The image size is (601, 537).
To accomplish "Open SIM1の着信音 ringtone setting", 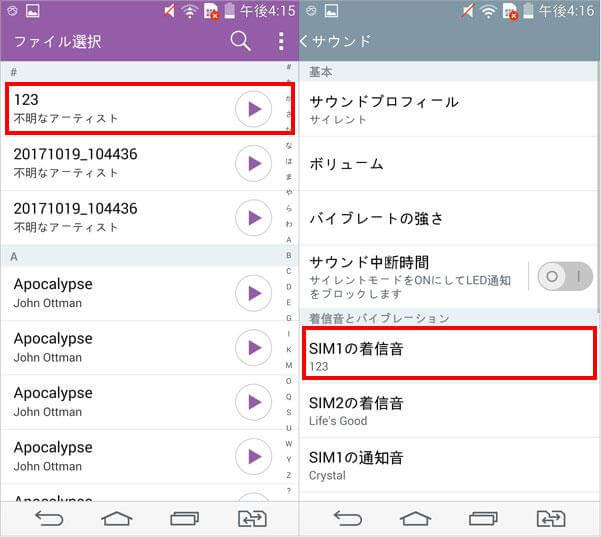I will click(449, 353).
